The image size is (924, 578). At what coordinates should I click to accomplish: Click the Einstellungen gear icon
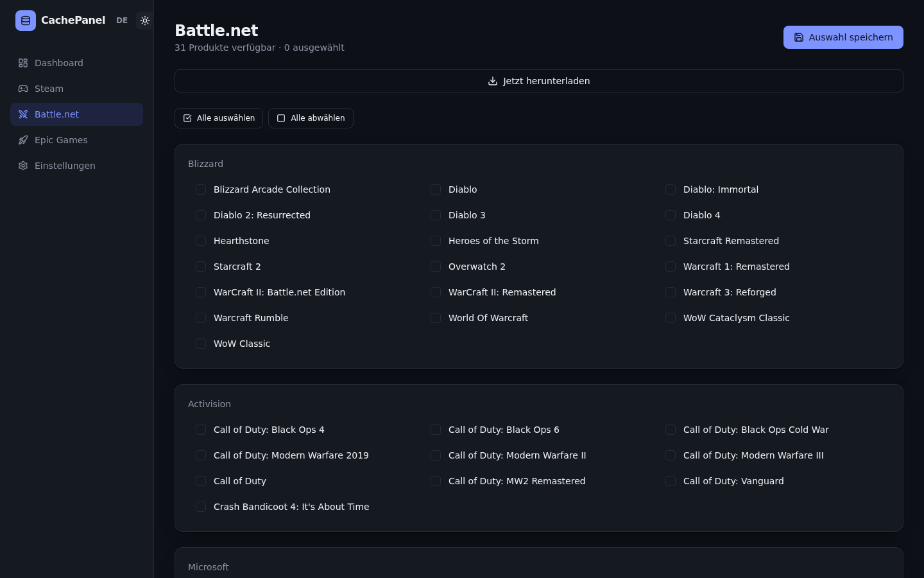click(23, 166)
